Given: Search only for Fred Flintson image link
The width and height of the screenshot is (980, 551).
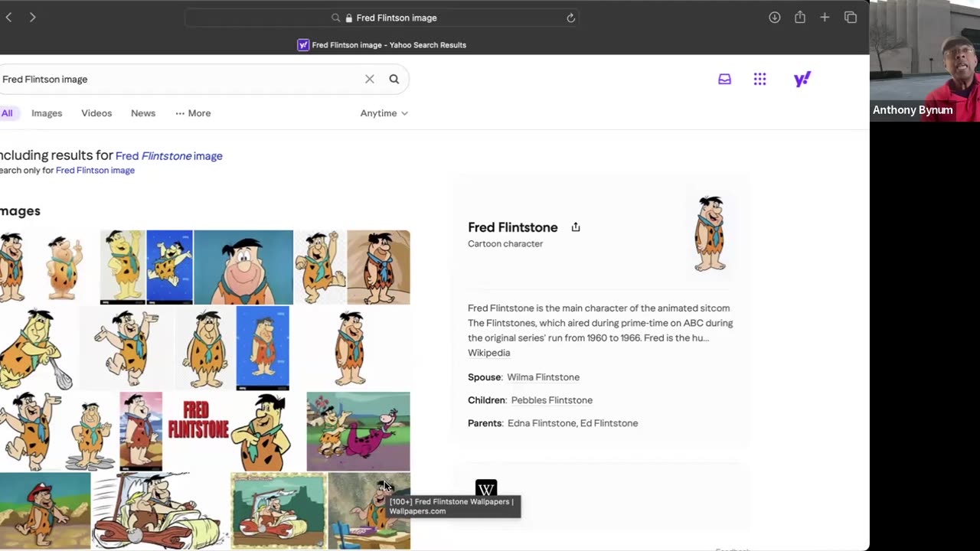Looking at the screenshot, I should click(x=95, y=171).
